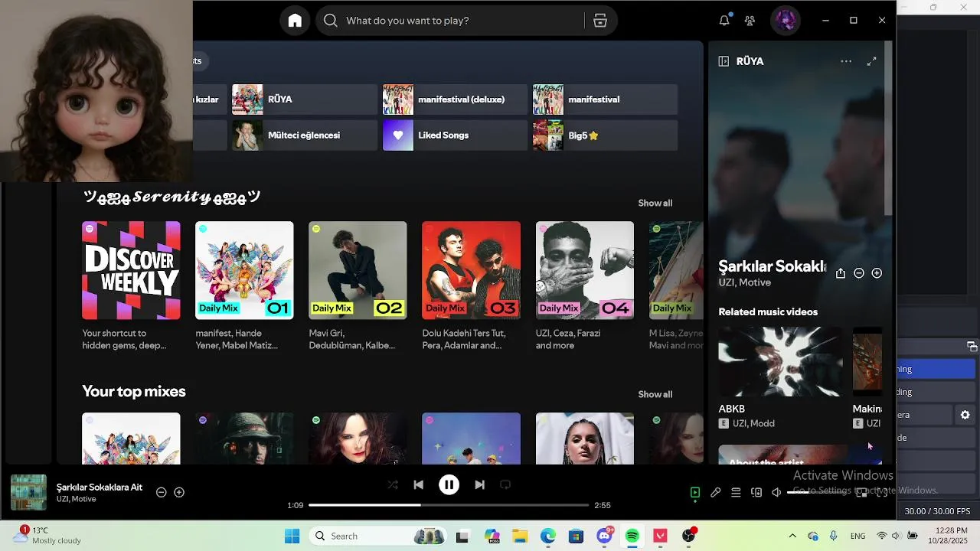980x551 pixels.
Task: Open Valorant icon in taskbar
Action: (660, 536)
